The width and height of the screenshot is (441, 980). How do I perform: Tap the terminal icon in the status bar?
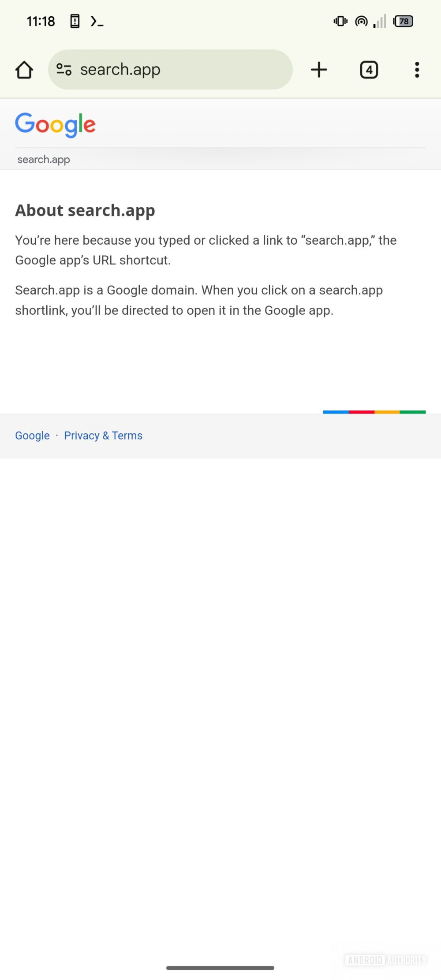click(x=96, y=21)
